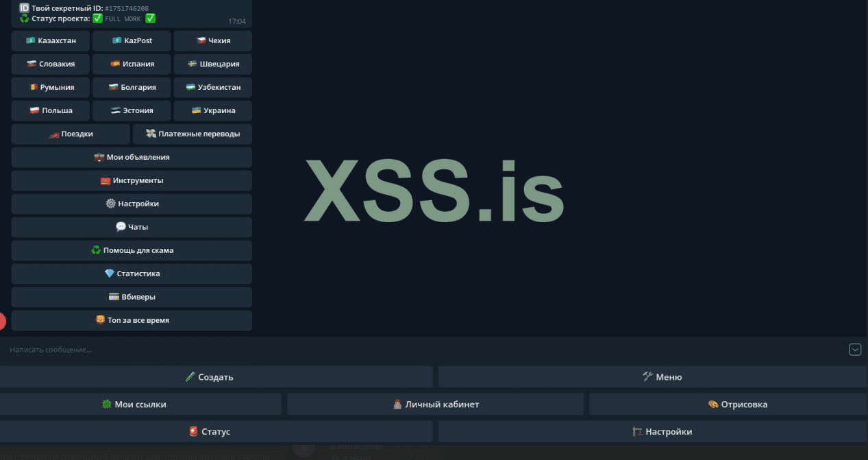This screenshot has width=868, height=460.
Task: Click the gem icon on Статистика
Action: 109,274
